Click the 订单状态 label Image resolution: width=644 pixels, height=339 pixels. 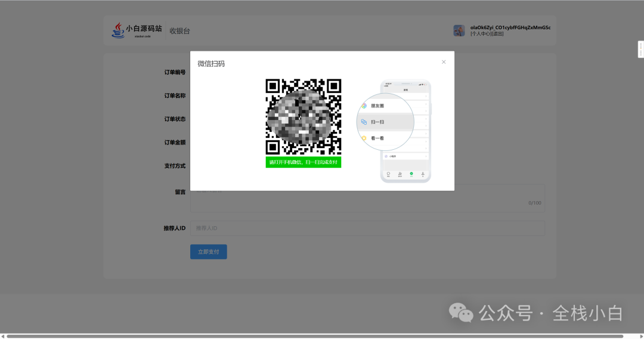pos(175,119)
